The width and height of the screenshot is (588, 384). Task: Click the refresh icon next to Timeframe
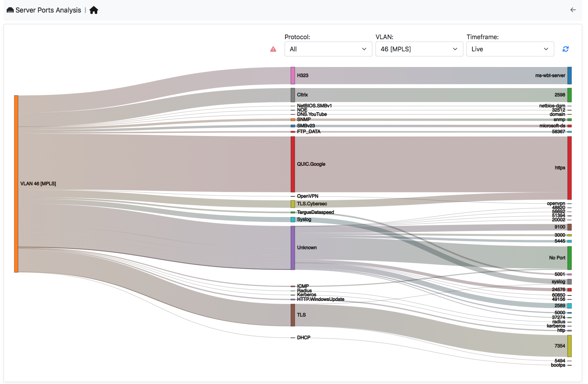(x=565, y=49)
